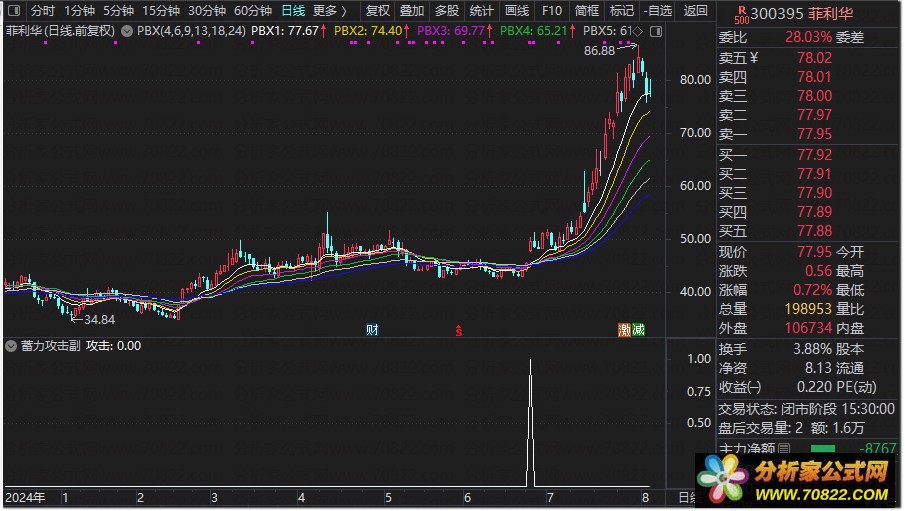The image size is (905, 511).
Task: Click the PBX4: 65.21 indicator value
Action: (x=533, y=31)
